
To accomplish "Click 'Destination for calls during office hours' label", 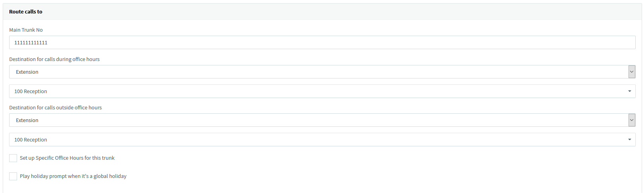I will (x=54, y=59).
